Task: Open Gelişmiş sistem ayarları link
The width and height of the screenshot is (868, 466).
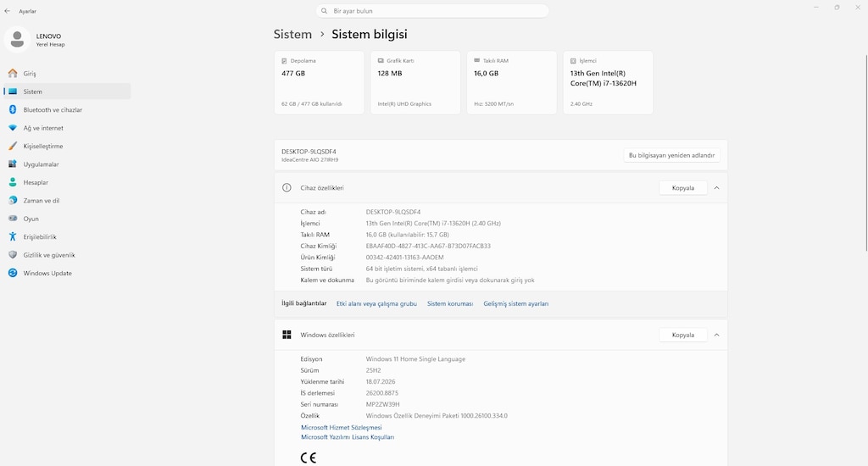Action: click(516, 304)
